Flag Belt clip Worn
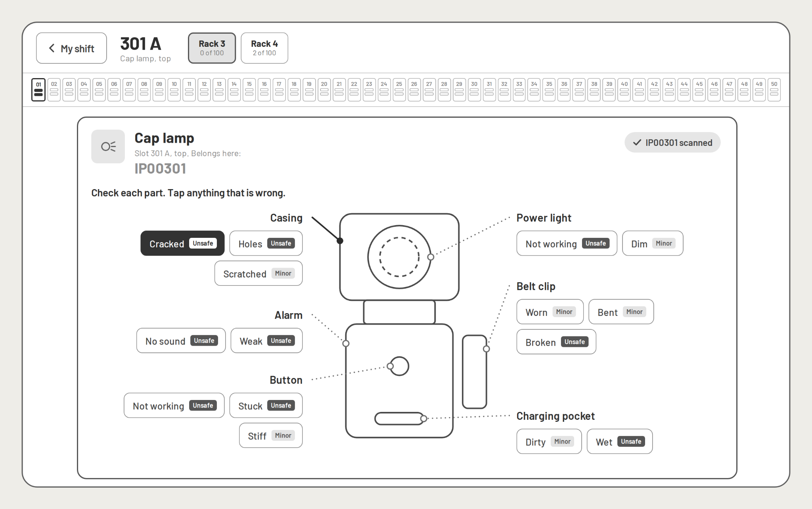This screenshot has height=509, width=812. tap(550, 312)
